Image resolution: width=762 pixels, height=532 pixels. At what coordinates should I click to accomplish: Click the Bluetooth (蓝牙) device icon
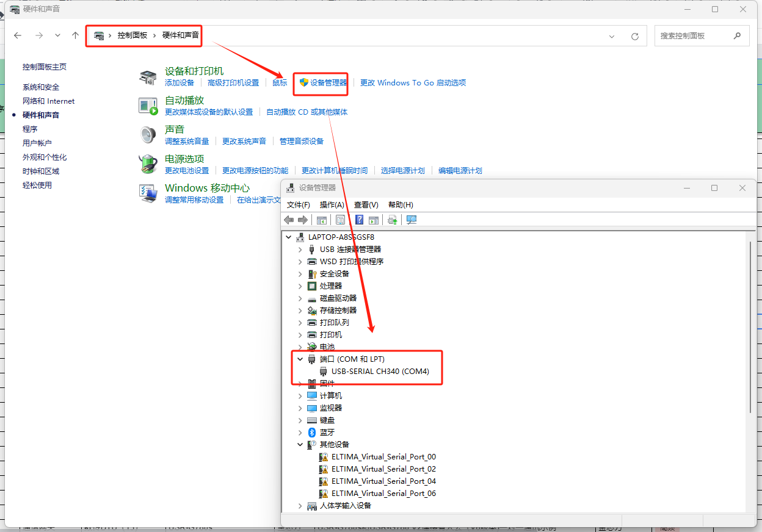point(312,432)
